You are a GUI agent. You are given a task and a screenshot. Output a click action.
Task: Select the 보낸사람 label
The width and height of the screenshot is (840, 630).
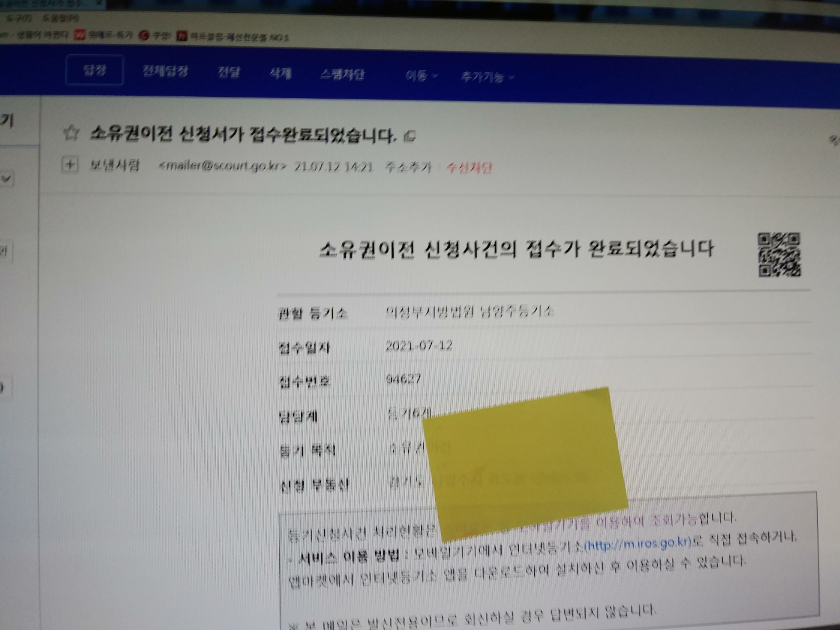(x=114, y=165)
